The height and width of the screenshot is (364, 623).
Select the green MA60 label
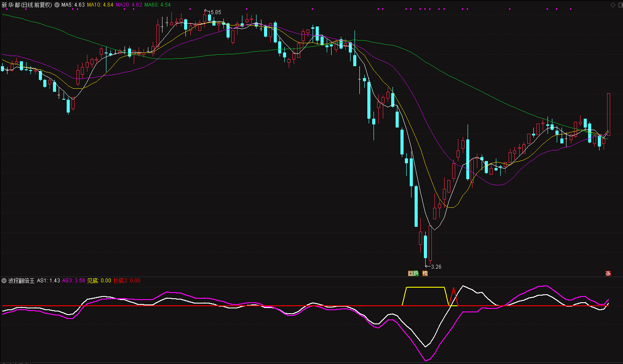point(158,5)
